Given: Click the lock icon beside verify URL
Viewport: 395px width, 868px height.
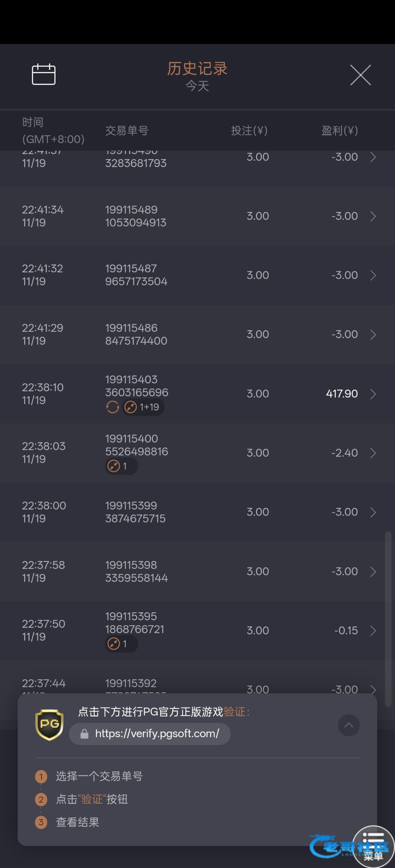Looking at the screenshot, I should (x=85, y=734).
